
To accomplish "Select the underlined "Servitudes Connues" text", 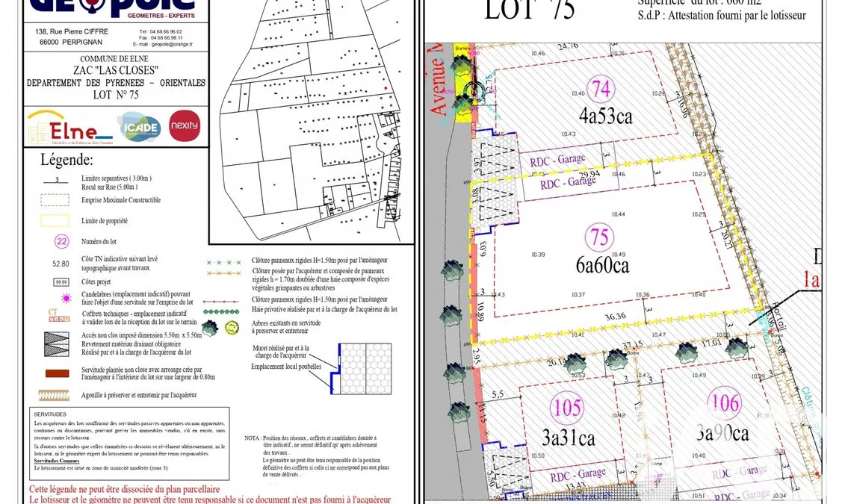I will coord(57,461).
